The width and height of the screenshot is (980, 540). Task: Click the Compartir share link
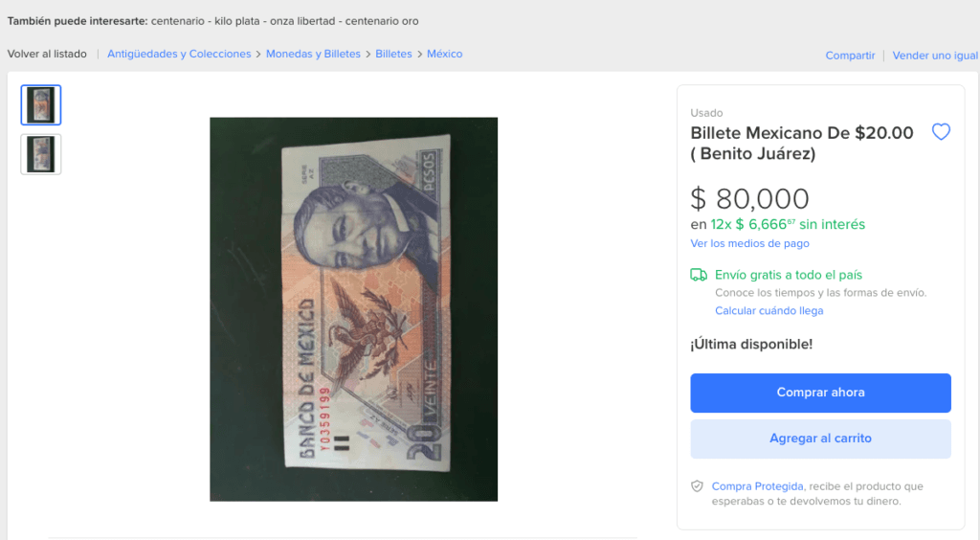(x=850, y=56)
